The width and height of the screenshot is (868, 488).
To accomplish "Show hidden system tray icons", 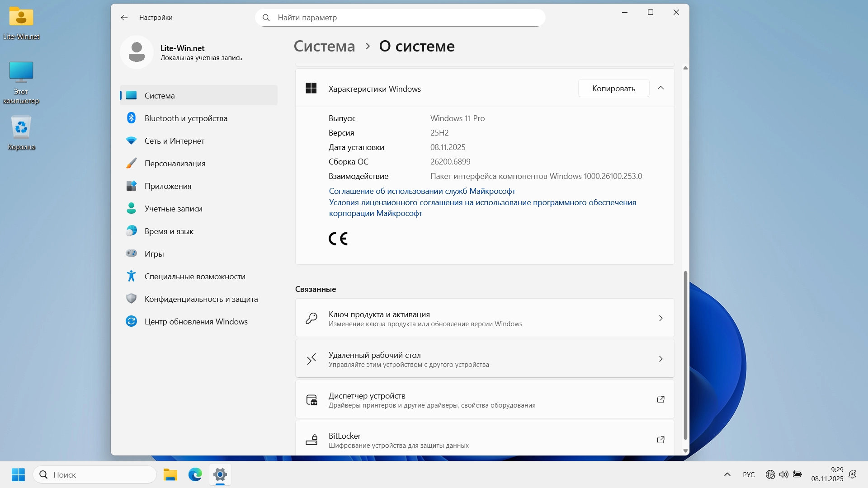I will (727, 474).
